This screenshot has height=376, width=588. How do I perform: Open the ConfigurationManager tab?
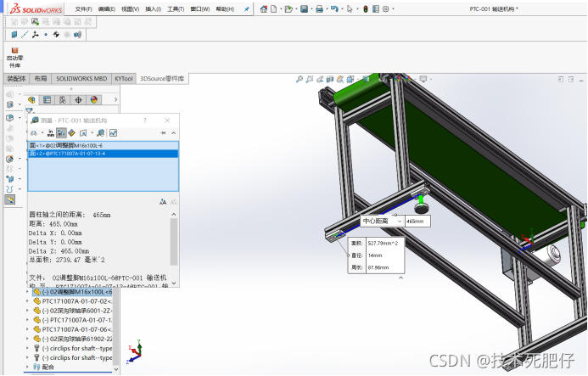pos(63,100)
